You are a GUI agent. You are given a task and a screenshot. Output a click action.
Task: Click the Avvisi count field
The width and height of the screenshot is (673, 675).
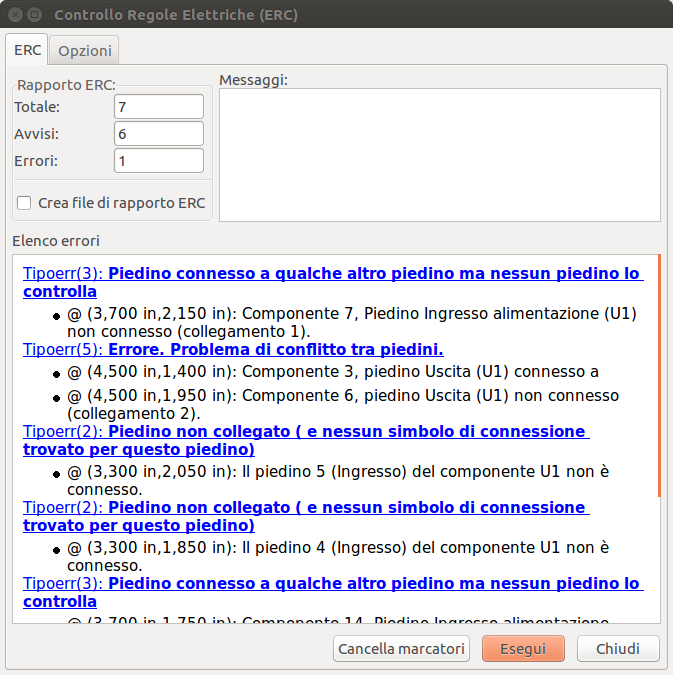(x=158, y=134)
